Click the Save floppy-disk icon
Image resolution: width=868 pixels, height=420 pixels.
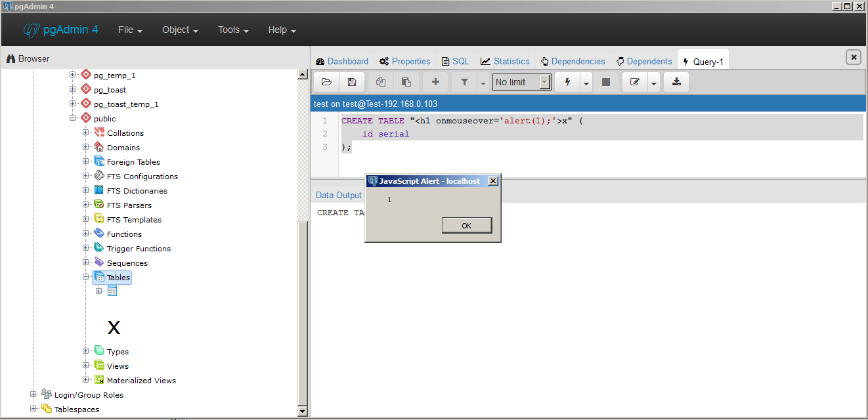click(x=352, y=82)
